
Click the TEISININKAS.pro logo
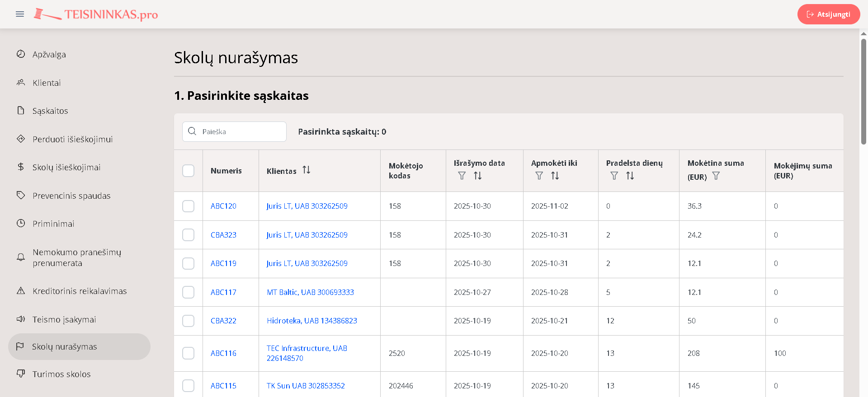(96, 14)
